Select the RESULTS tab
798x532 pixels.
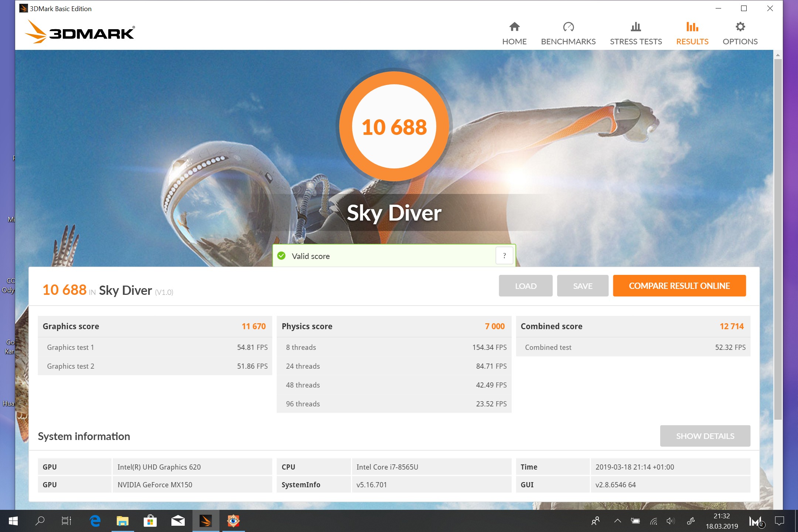pyautogui.click(x=692, y=33)
